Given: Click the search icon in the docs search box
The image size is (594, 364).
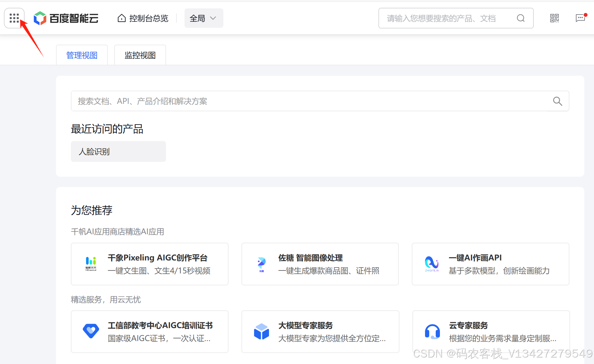Looking at the screenshot, I should 557,101.
